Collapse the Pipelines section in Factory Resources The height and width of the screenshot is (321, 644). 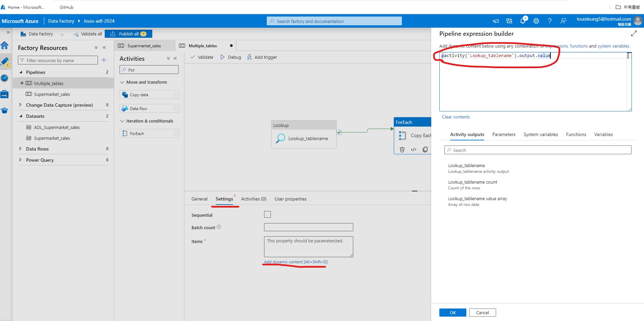(21, 72)
